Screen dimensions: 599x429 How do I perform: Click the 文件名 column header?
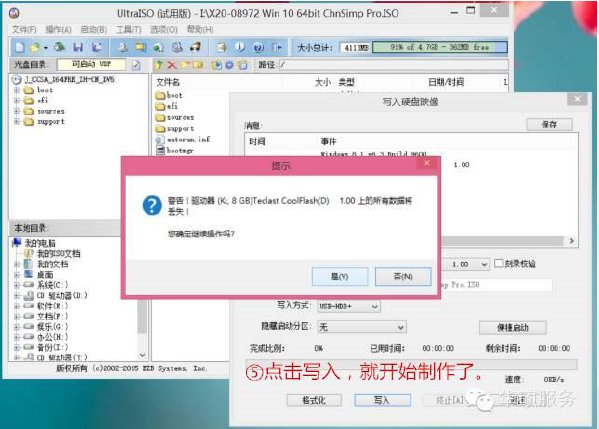(168, 82)
